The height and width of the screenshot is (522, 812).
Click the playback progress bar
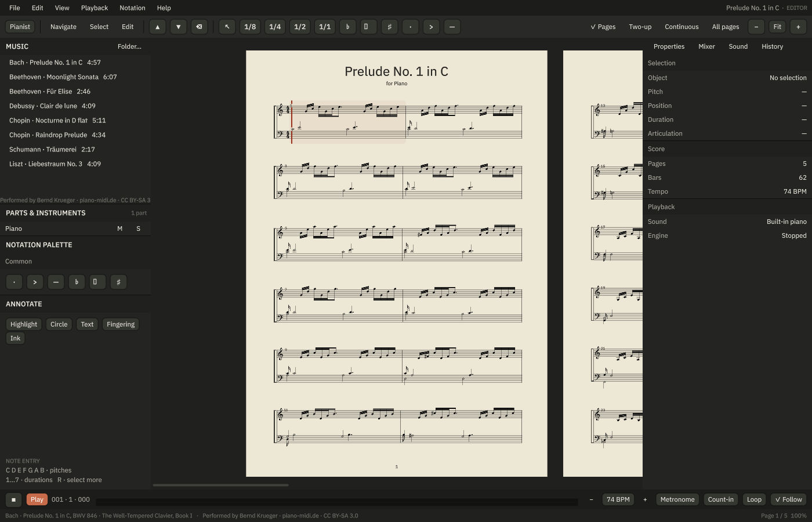[337, 502]
